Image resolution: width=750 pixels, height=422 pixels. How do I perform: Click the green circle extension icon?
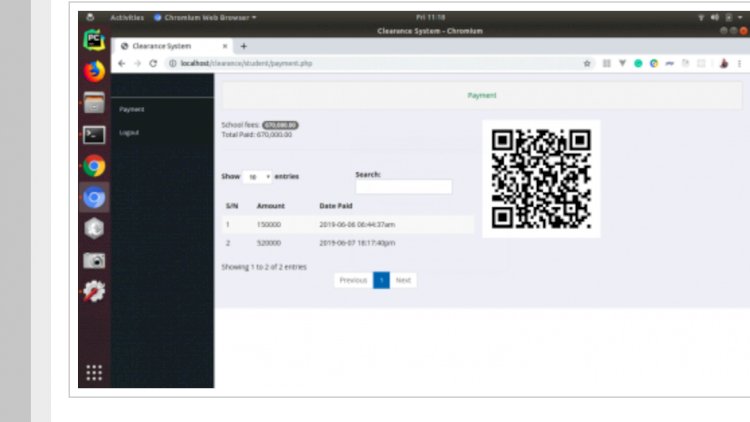[638, 63]
